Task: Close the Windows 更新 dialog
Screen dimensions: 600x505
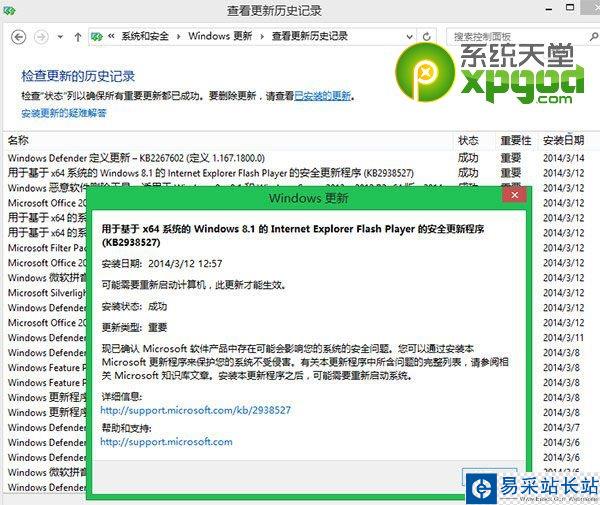Action: [515, 195]
